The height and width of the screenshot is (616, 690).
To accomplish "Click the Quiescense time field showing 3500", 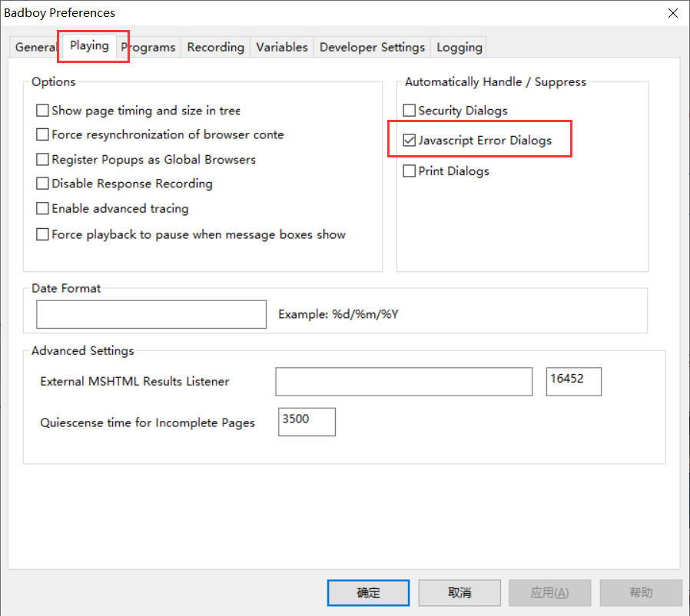I will (x=307, y=422).
